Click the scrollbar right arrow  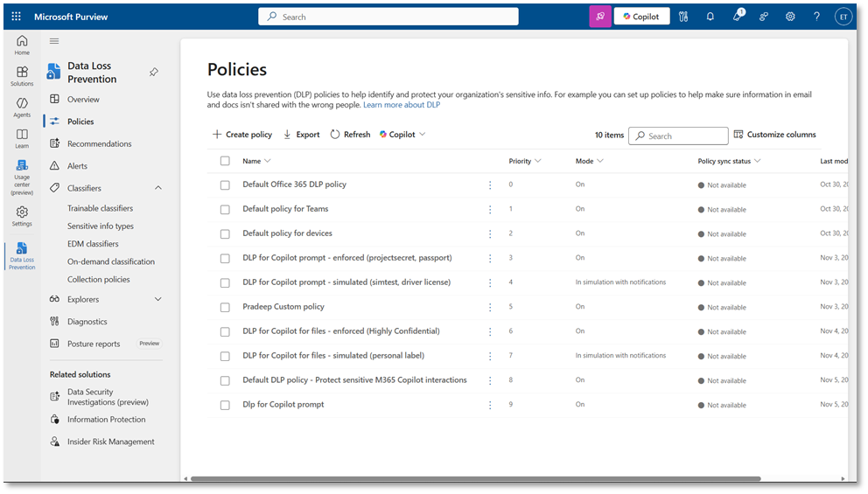843,478
